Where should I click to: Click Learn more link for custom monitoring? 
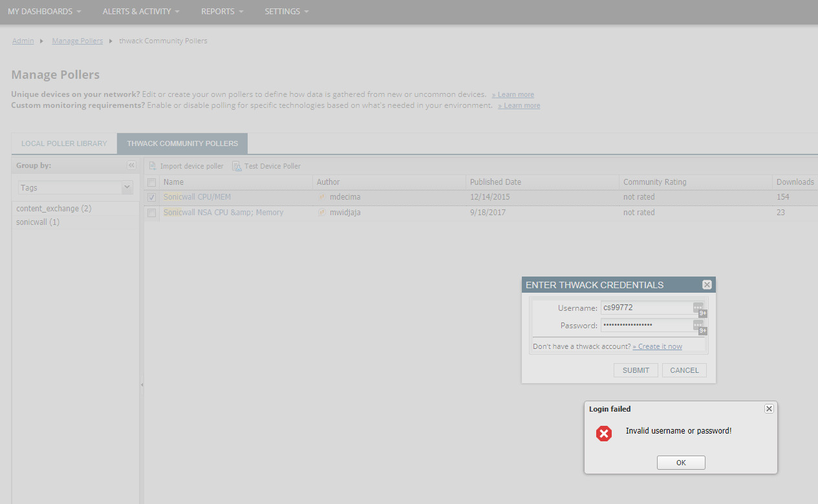point(519,106)
